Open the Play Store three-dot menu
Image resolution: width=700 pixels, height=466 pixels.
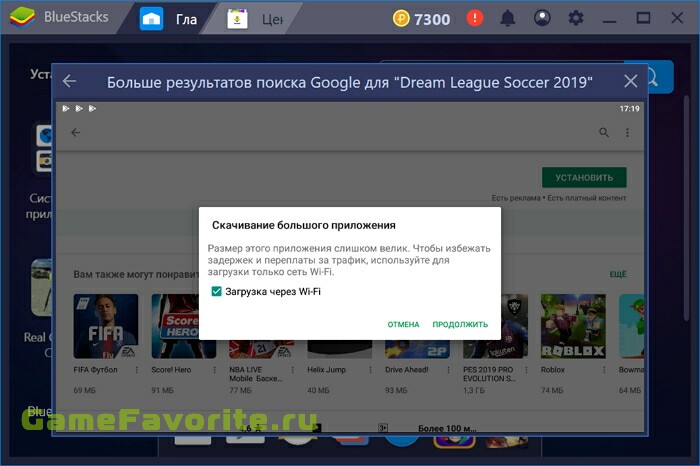coord(627,133)
